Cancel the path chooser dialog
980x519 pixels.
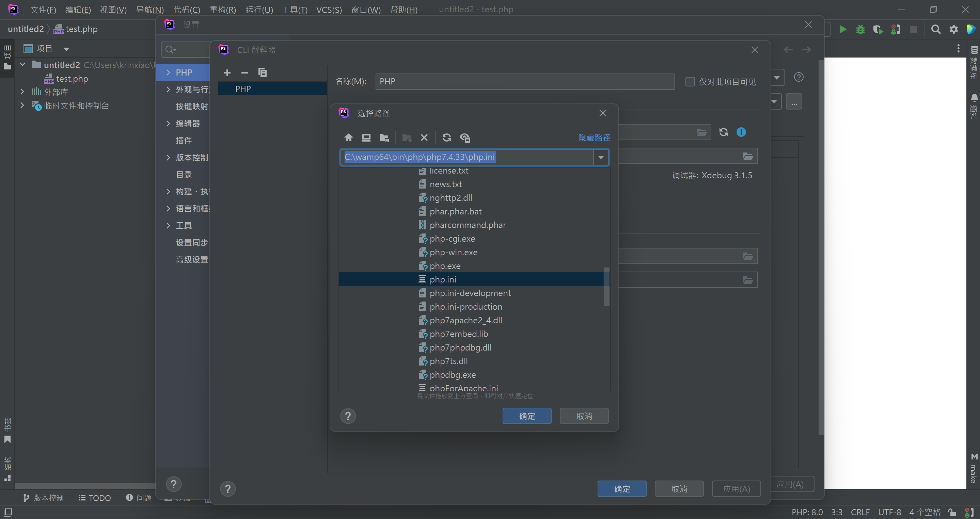point(584,416)
